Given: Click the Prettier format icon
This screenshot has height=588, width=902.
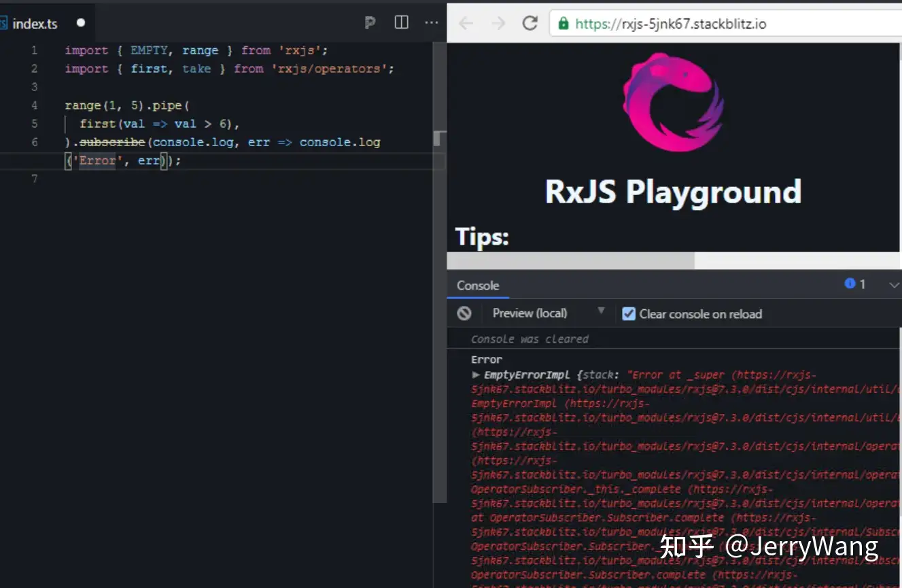Looking at the screenshot, I should (370, 23).
